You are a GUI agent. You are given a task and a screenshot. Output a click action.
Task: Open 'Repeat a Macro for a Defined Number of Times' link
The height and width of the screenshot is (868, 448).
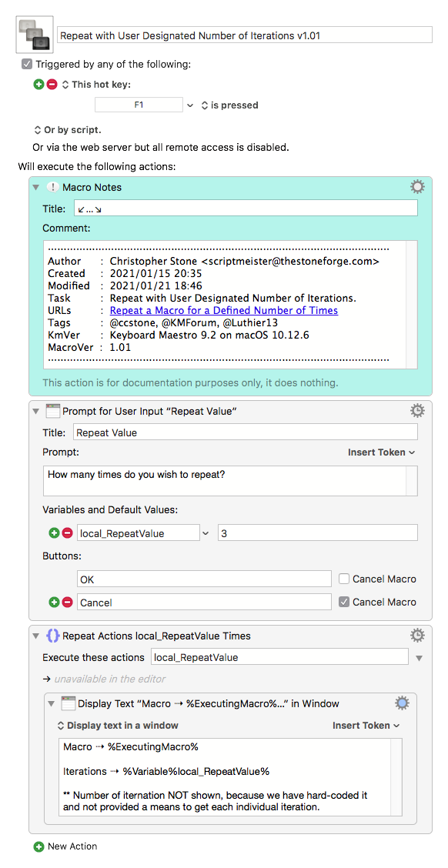[x=224, y=311]
